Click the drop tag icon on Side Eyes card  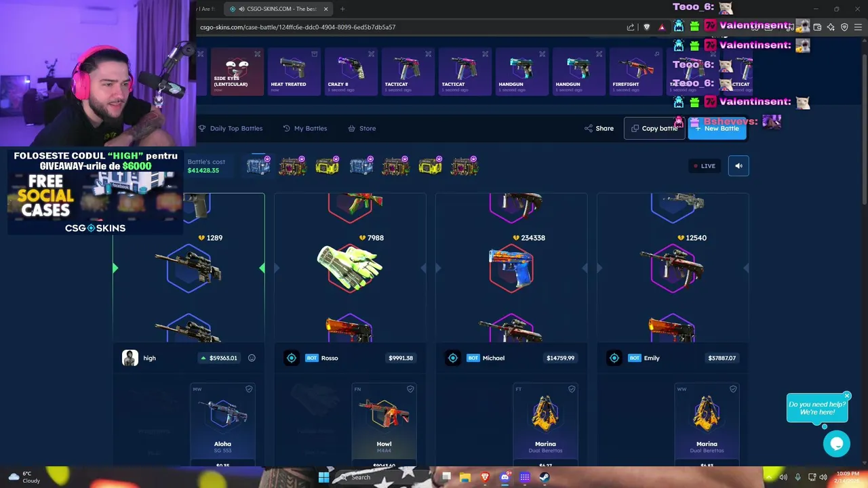(258, 54)
